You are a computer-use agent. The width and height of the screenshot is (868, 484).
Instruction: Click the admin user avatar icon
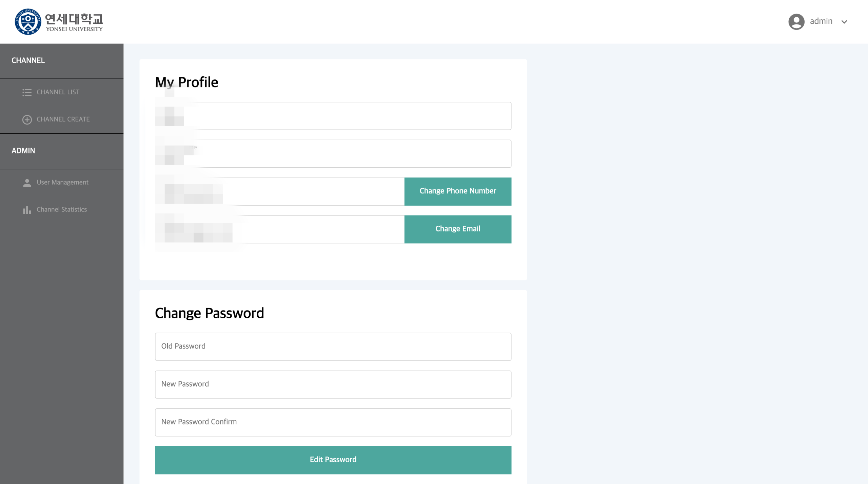[x=796, y=22]
